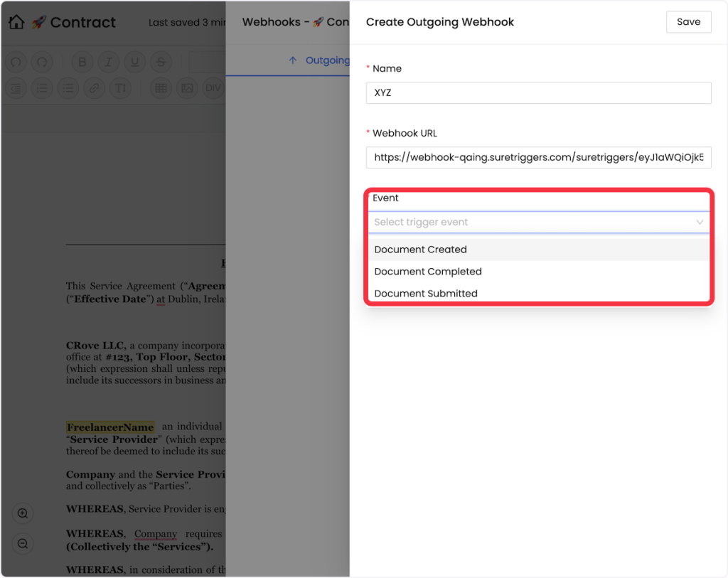
Task: Choose Document Submitted from event list
Action: 426,294
